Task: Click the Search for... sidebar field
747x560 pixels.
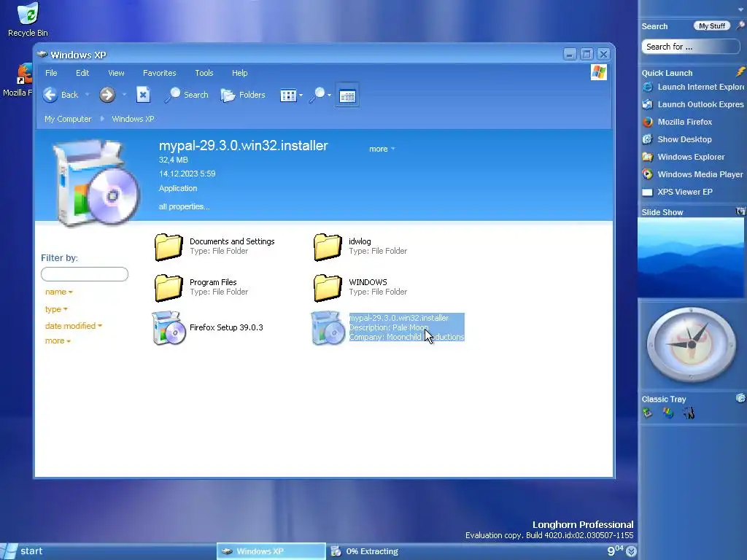Action: [690, 47]
